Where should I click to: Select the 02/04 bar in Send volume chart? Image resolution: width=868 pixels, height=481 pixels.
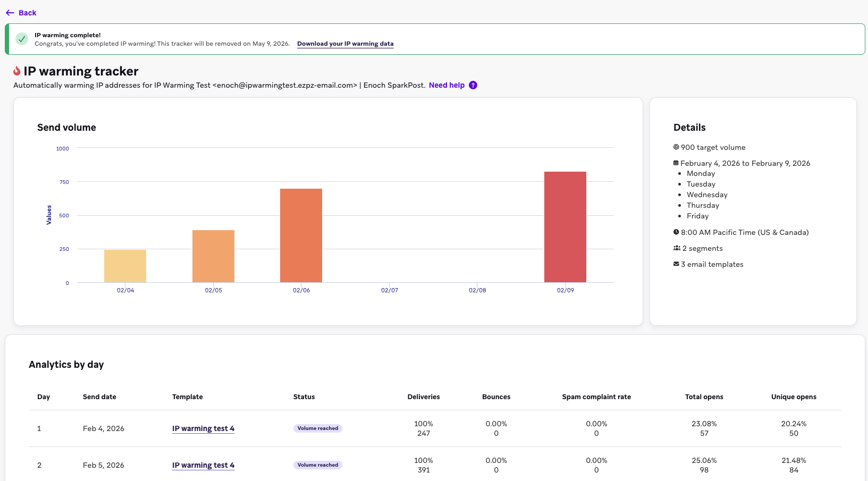tap(125, 266)
